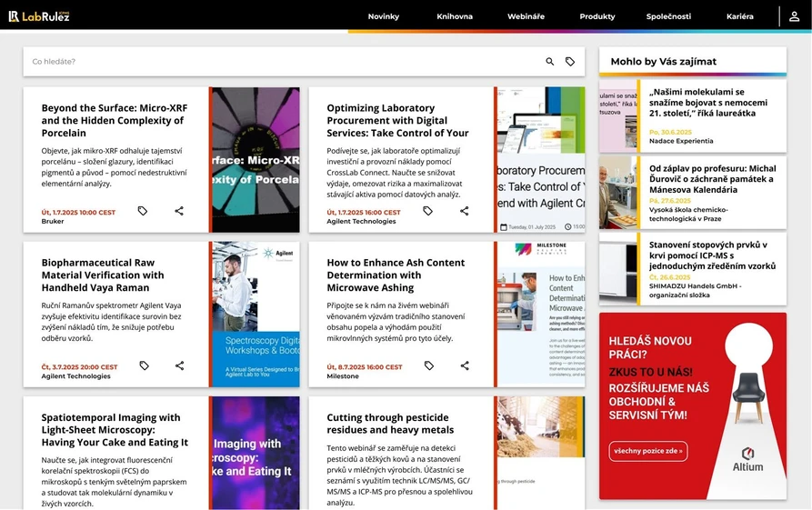Open article 'Stanovení stopových prvků v krvi'
The image size is (812, 510).
click(x=713, y=255)
